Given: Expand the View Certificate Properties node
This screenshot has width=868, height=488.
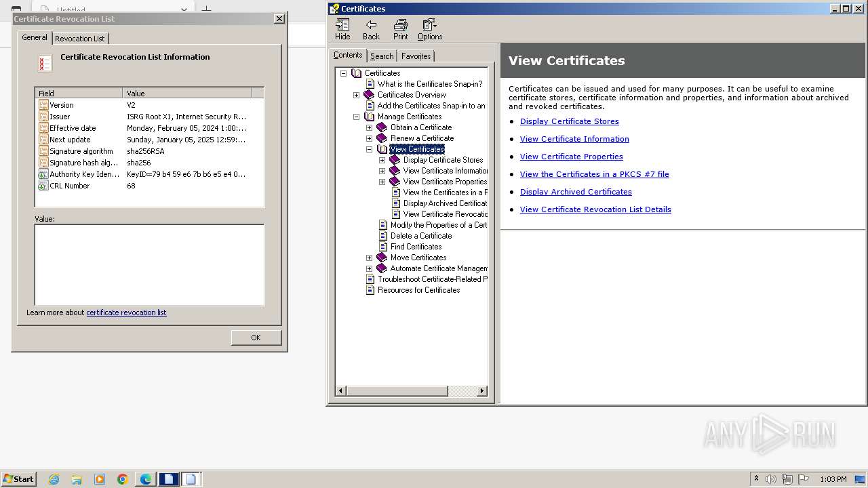Looking at the screenshot, I should (x=382, y=182).
